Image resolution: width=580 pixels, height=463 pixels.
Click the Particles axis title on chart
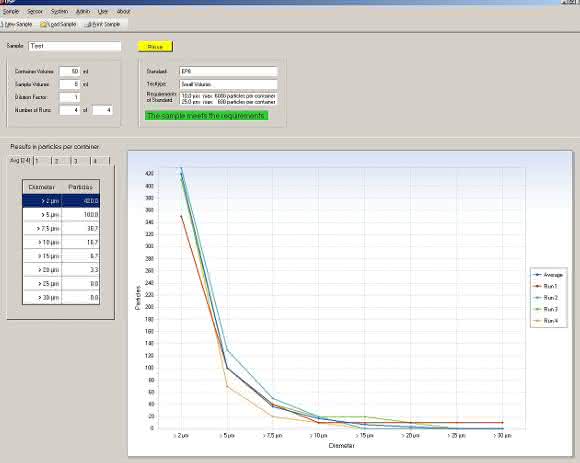(138, 298)
